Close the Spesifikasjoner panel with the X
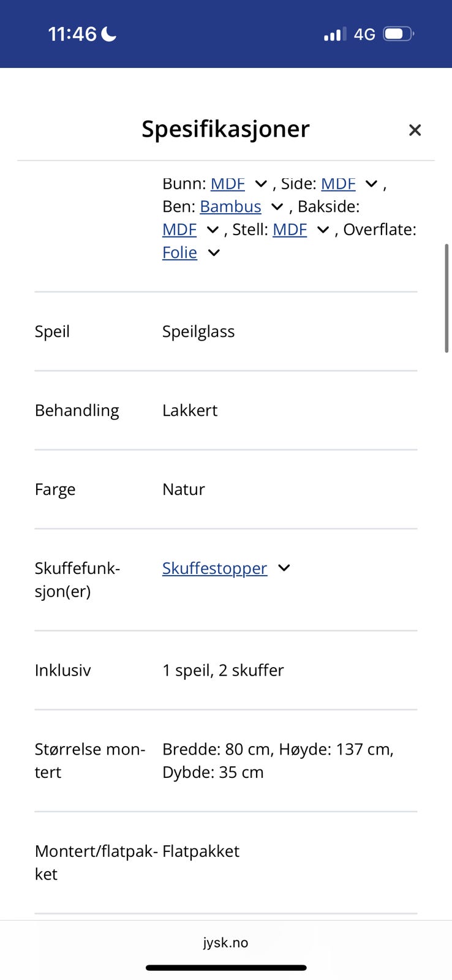The image size is (452, 980). 415,130
